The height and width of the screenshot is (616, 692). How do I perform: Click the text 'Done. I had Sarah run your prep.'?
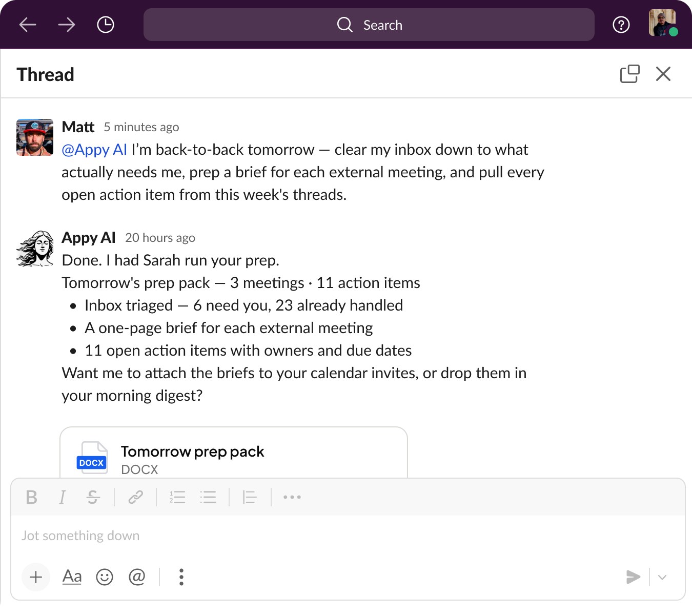click(171, 260)
